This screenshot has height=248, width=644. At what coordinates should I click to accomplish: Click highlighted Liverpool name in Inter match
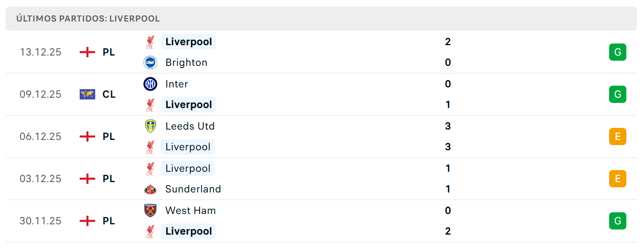(188, 105)
